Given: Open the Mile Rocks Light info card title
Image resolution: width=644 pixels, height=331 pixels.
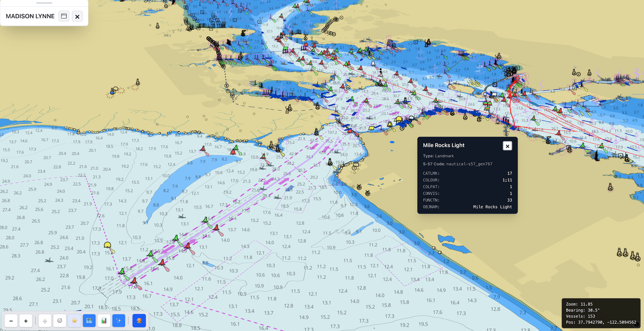Looking at the screenshot, I should pyautogui.click(x=444, y=145).
